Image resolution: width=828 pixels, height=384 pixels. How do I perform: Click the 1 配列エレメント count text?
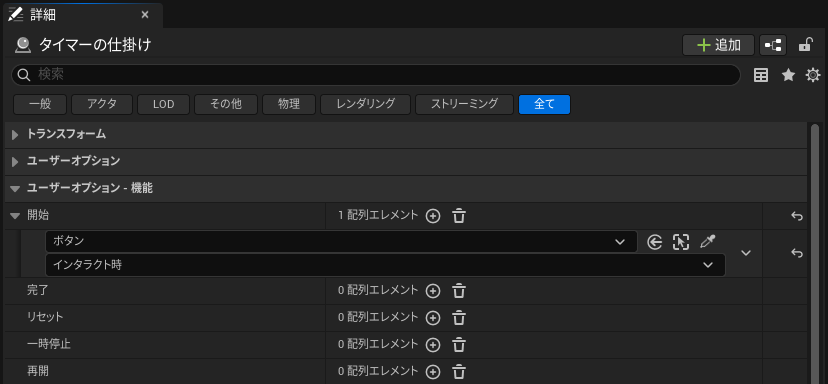click(378, 216)
